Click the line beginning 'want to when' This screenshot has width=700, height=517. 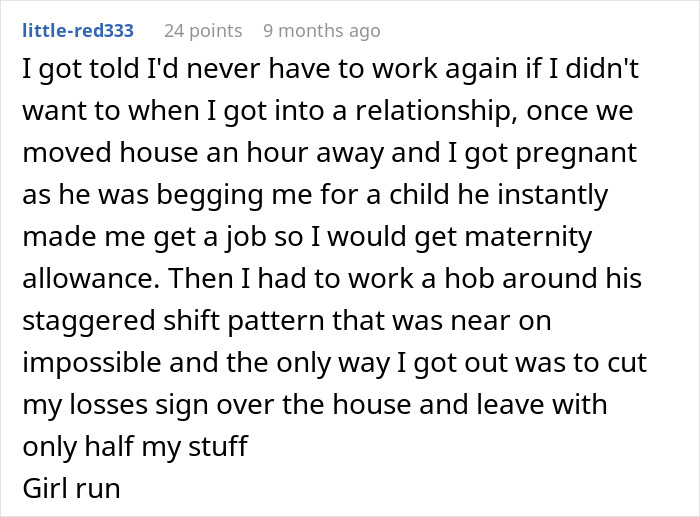tap(327, 111)
